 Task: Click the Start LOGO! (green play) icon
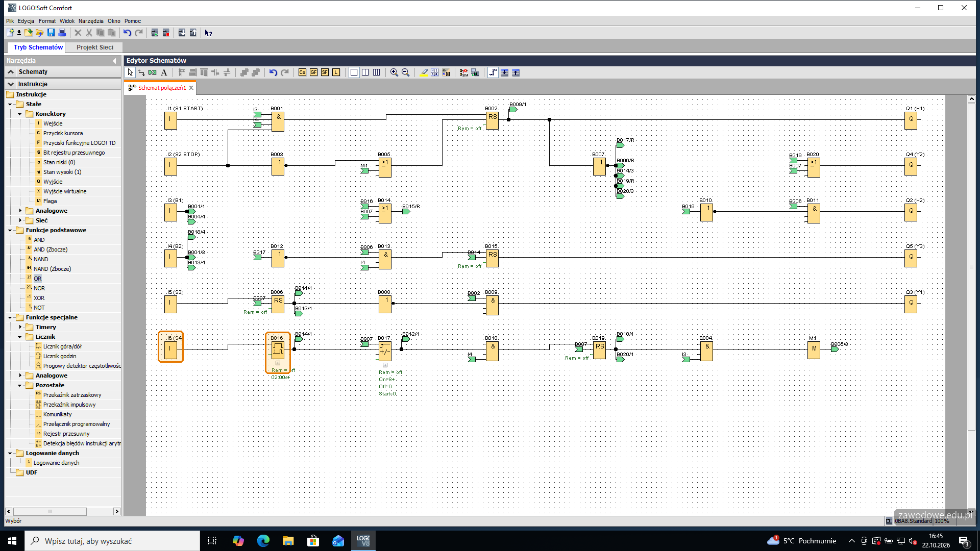tap(155, 33)
